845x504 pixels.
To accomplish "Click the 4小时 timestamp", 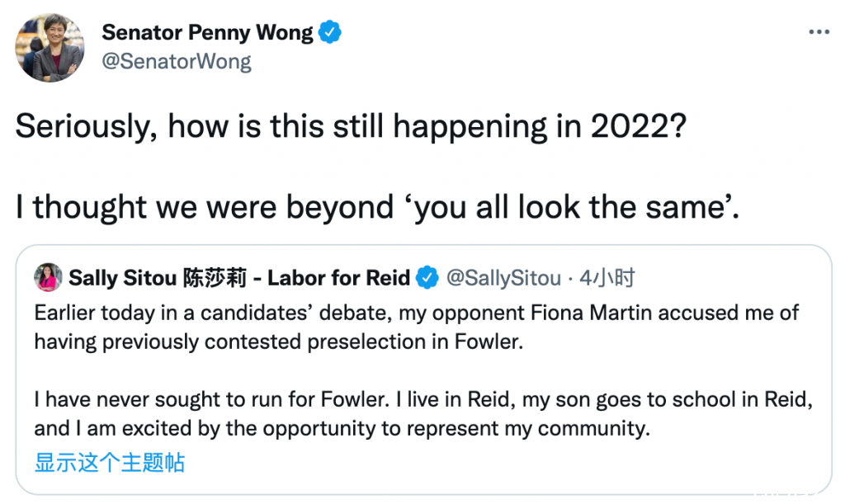I will point(607,278).
